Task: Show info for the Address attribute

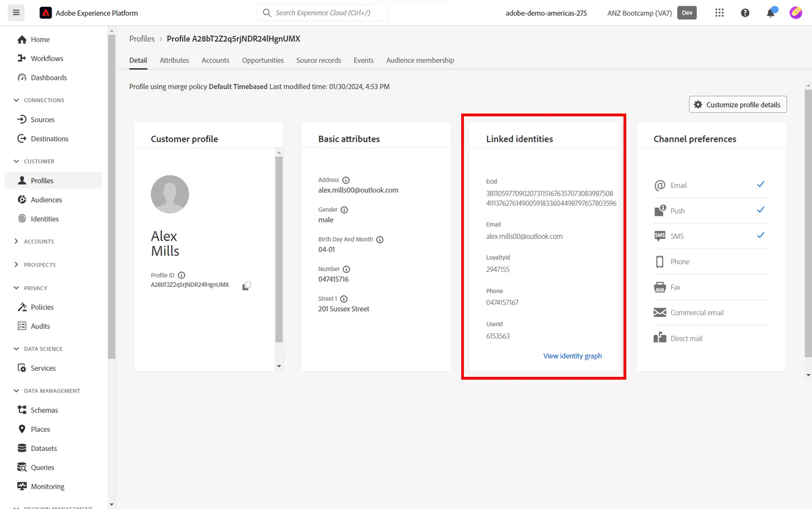Action: coord(346,180)
